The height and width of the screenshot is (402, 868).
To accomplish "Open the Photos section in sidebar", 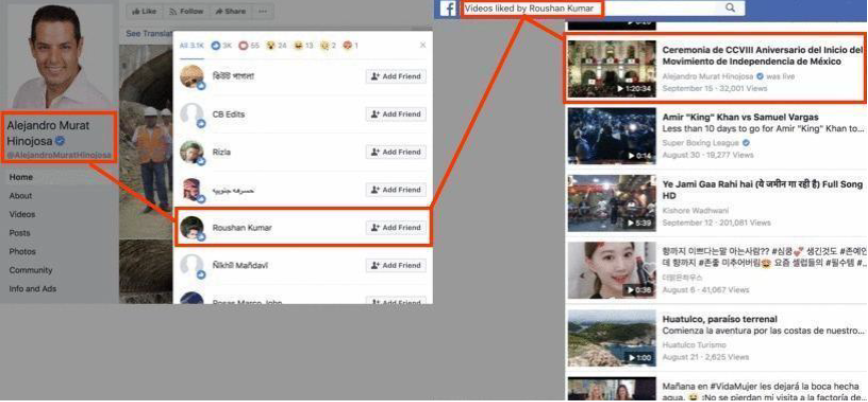I will click(22, 251).
